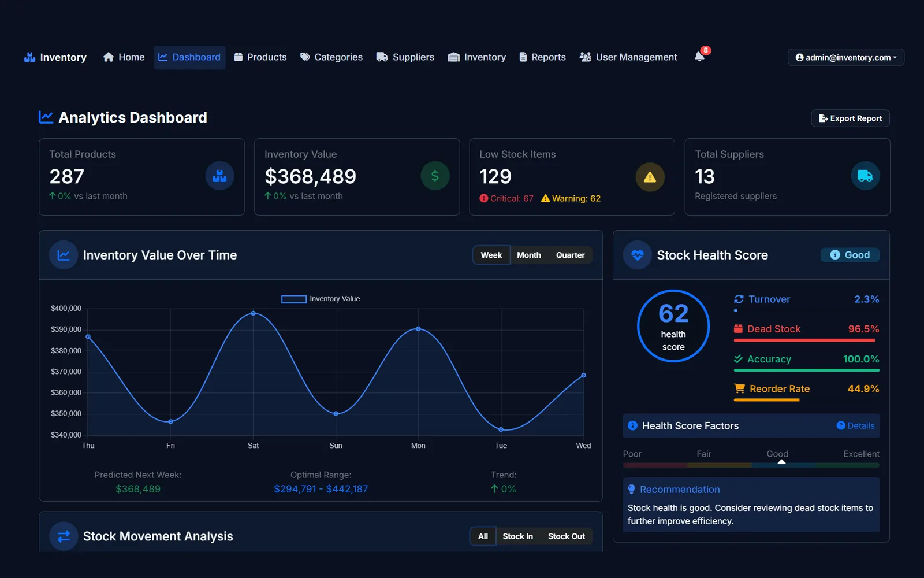Open the Suppliers nav text label
This screenshot has height=578, width=924.
pyautogui.click(x=413, y=57)
